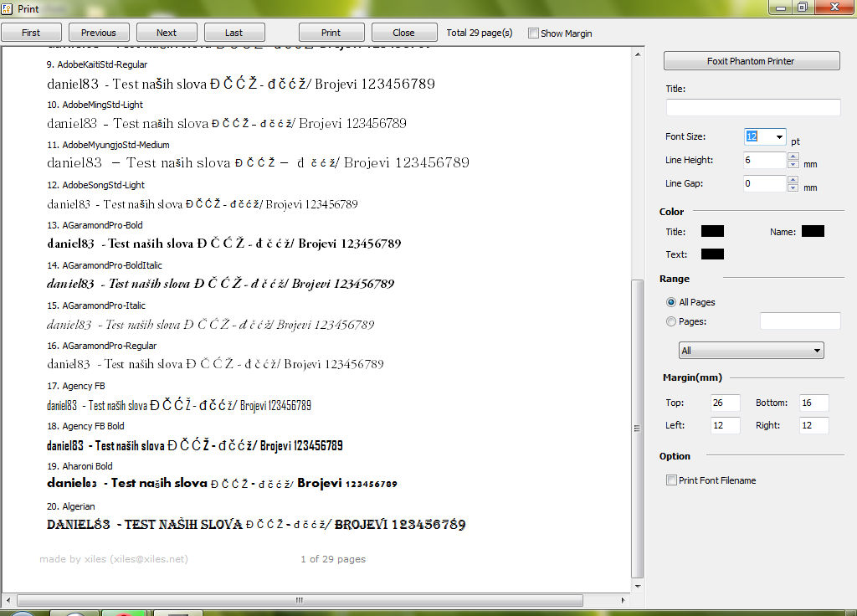Click font label 14. AGaramondPro-BoldItalic
The height and width of the screenshot is (616, 857).
click(x=105, y=265)
